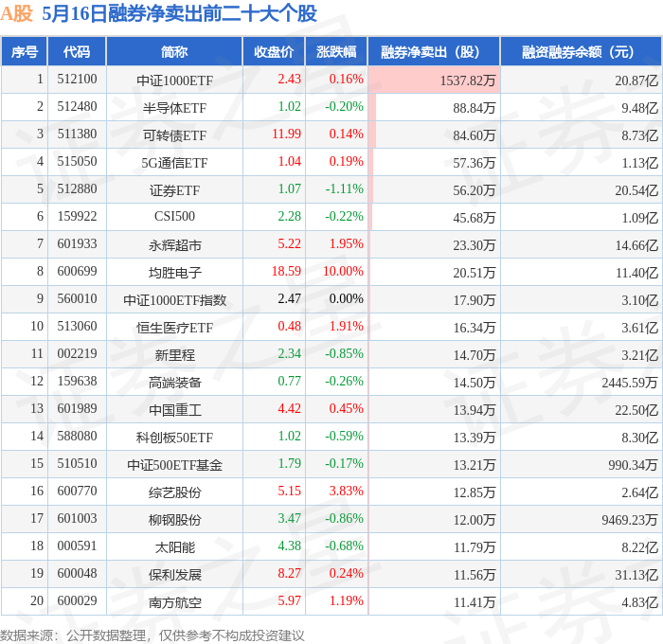The width and height of the screenshot is (663, 644).
Task: Click the balance 31.13亿
Action: (x=636, y=575)
